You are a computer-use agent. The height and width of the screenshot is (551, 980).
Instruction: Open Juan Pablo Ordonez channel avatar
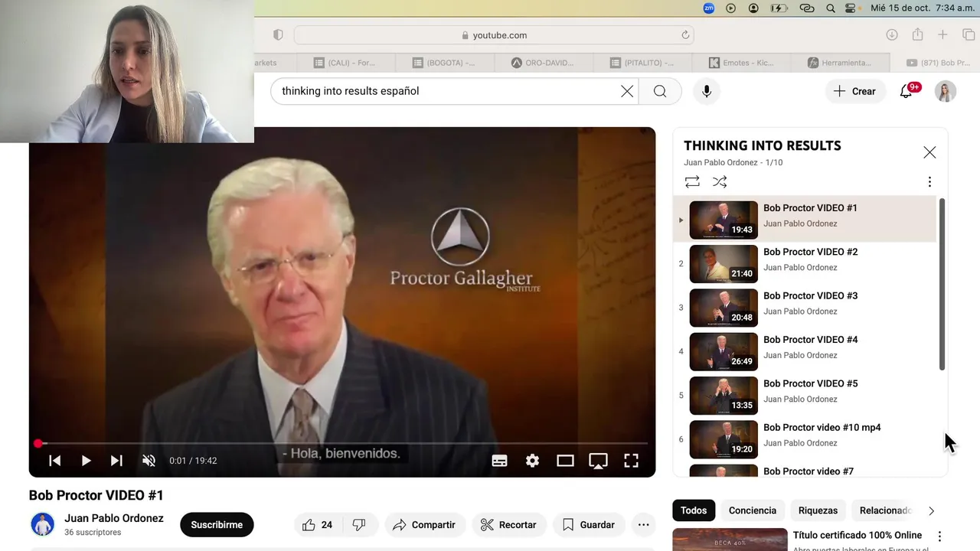43,525
